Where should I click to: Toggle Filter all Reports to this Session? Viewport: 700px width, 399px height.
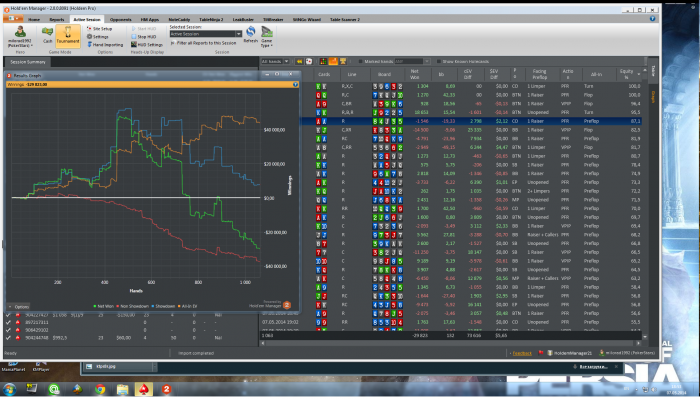(x=204, y=43)
